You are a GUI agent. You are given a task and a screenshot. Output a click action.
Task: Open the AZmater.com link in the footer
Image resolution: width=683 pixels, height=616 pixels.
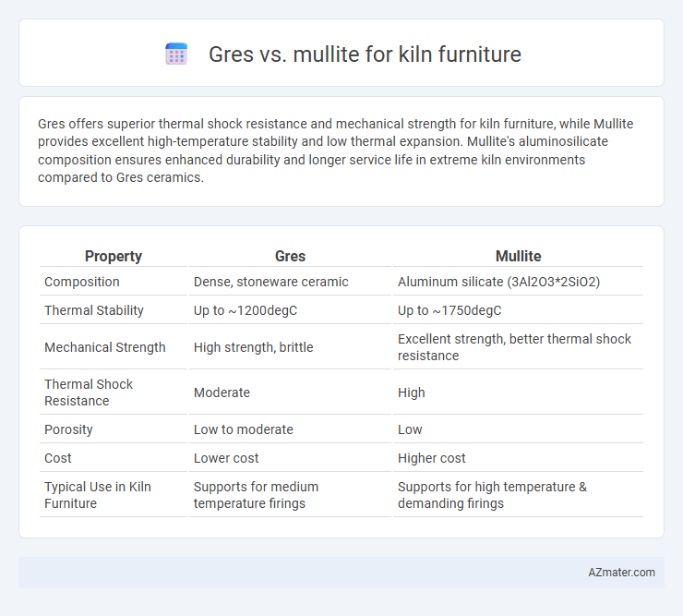pos(621,573)
